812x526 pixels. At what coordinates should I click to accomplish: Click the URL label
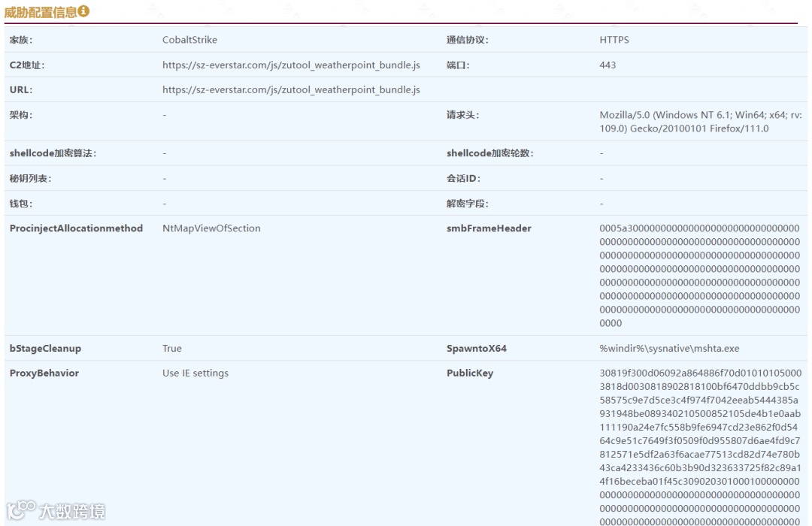pyautogui.click(x=21, y=90)
